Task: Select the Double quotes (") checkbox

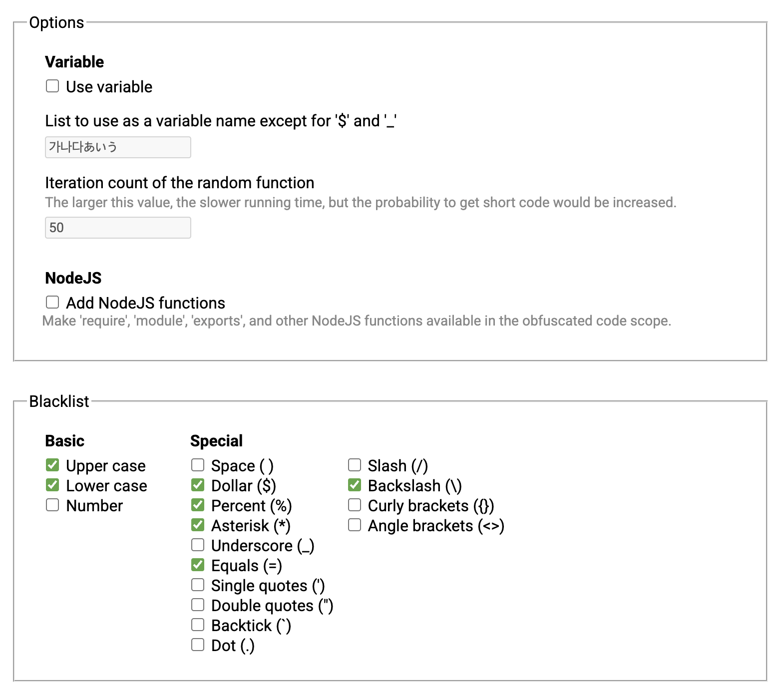Action: [198, 605]
